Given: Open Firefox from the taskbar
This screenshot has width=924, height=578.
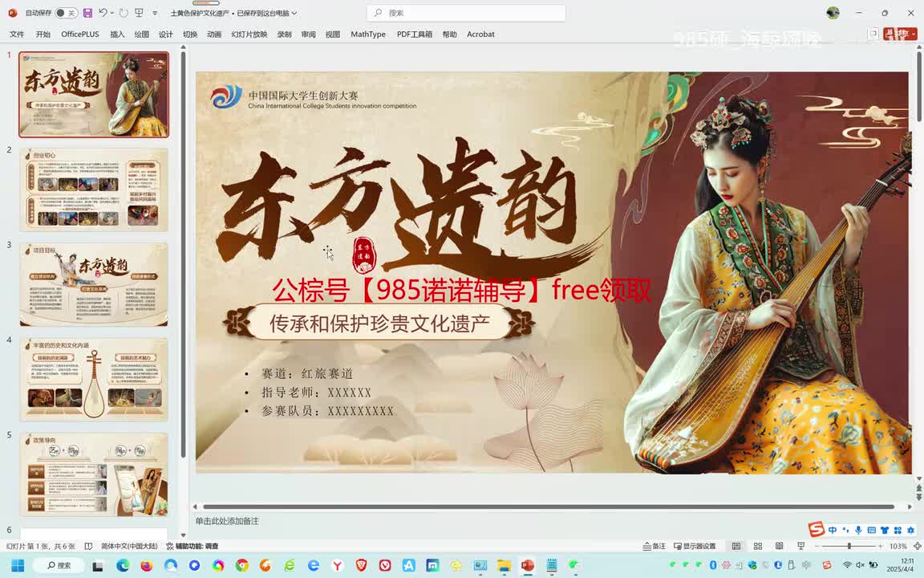Looking at the screenshot, I should [x=146, y=565].
